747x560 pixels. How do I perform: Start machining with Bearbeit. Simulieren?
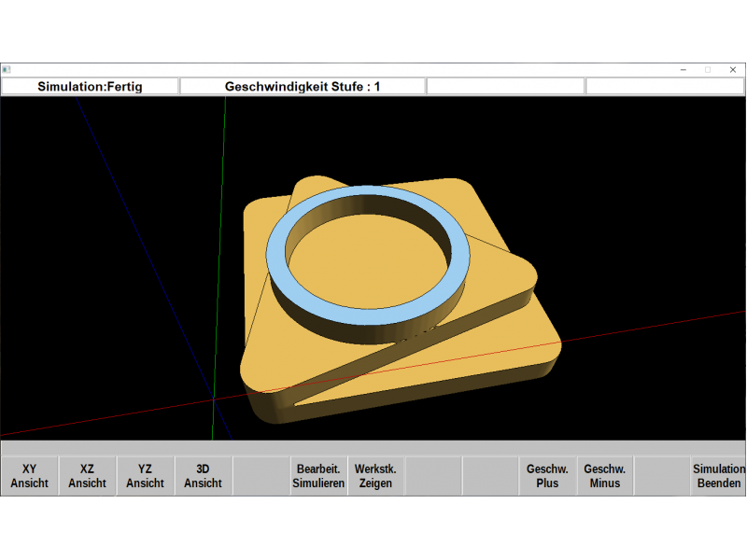(318, 475)
